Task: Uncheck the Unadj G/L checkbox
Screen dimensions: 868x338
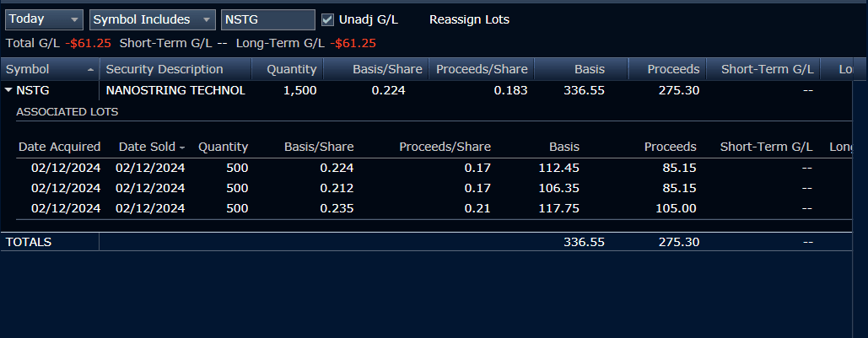Action: [x=328, y=19]
